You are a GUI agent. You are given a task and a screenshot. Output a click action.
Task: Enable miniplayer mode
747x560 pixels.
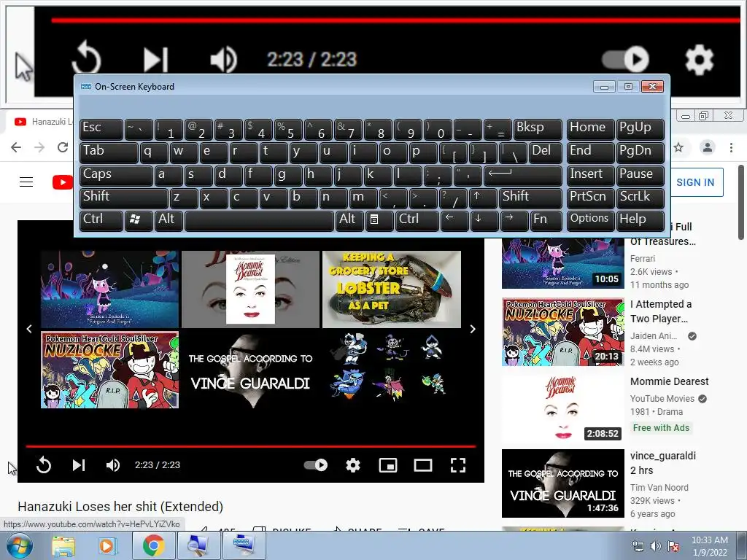pyautogui.click(x=388, y=465)
